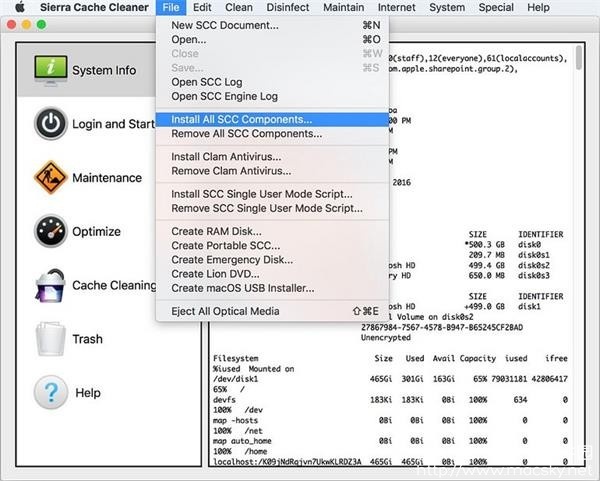Click the Cache Cleaning sidebar label
Image resolution: width=600 pixels, height=481 pixels.
tap(114, 285)
